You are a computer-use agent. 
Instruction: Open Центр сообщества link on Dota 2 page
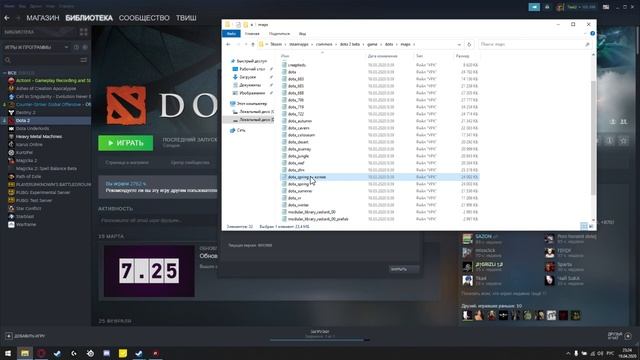pos(190,162)
